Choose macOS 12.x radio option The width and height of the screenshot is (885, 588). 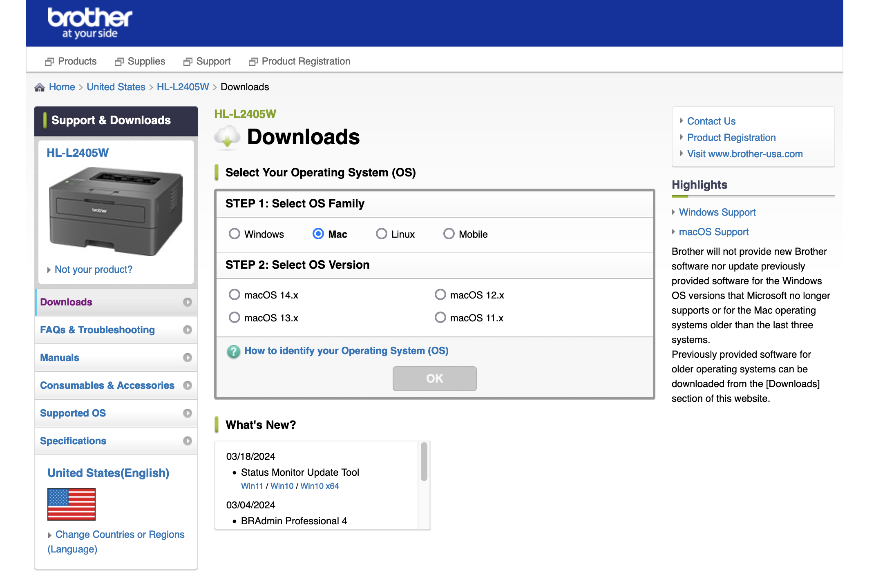(440, 295)
